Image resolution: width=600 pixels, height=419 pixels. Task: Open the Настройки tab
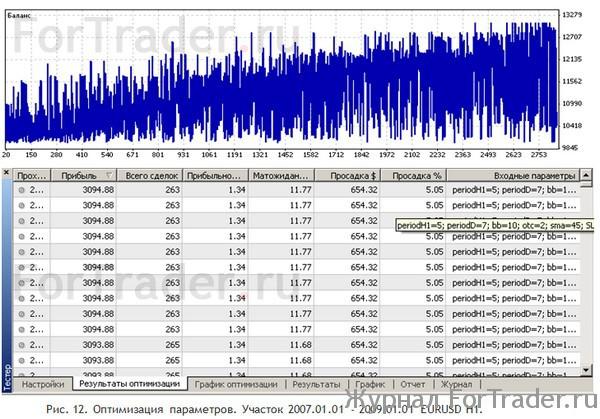43,384
